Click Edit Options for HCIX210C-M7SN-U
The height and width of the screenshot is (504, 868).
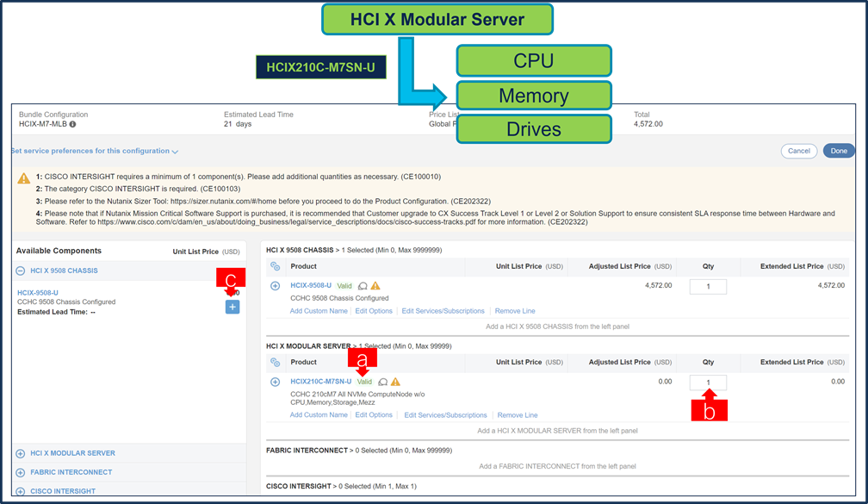[374, 415]
